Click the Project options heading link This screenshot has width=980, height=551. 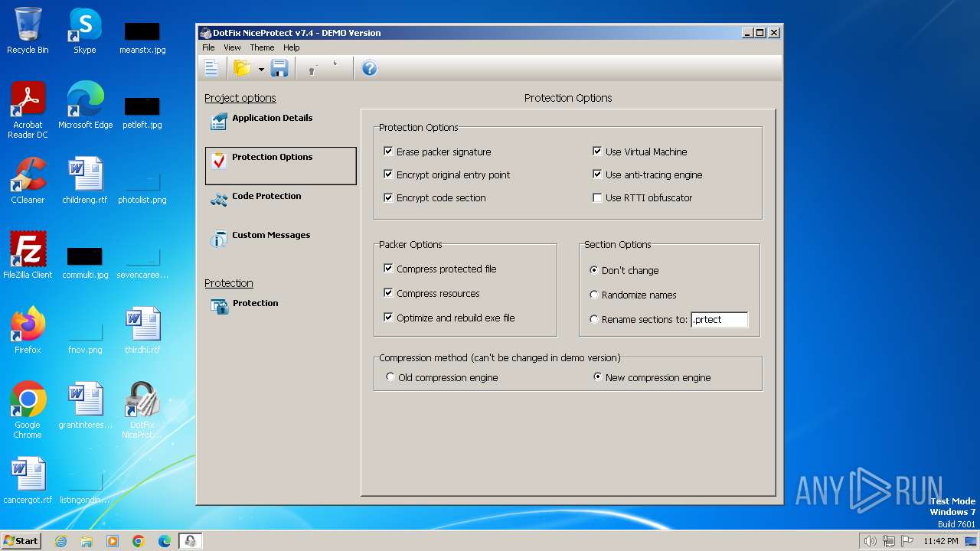[x=240, y=98]
